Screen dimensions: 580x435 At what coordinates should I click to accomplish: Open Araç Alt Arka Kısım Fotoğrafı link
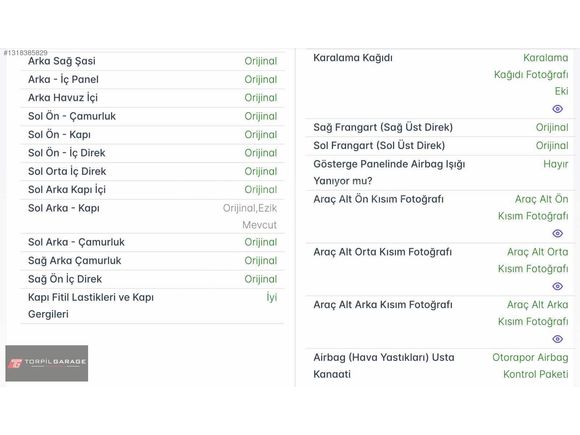click(x=533, y=313)
